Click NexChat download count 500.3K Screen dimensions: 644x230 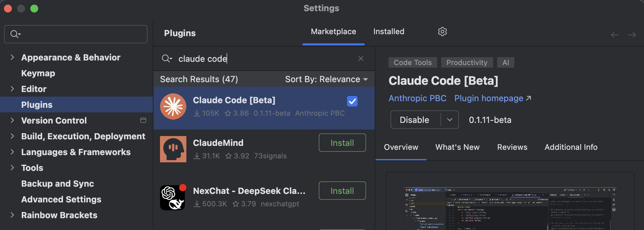click(210, 204)
